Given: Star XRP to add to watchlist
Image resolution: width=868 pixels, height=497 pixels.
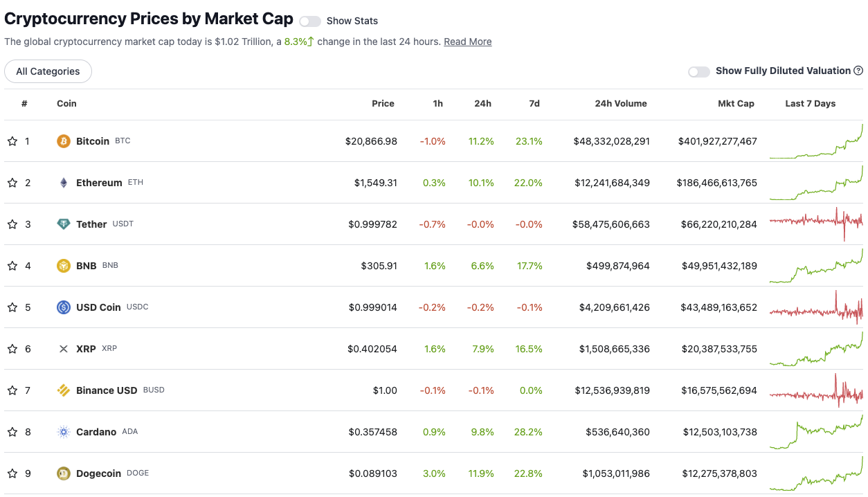Looking at the screenshot, I should [12, 349].
